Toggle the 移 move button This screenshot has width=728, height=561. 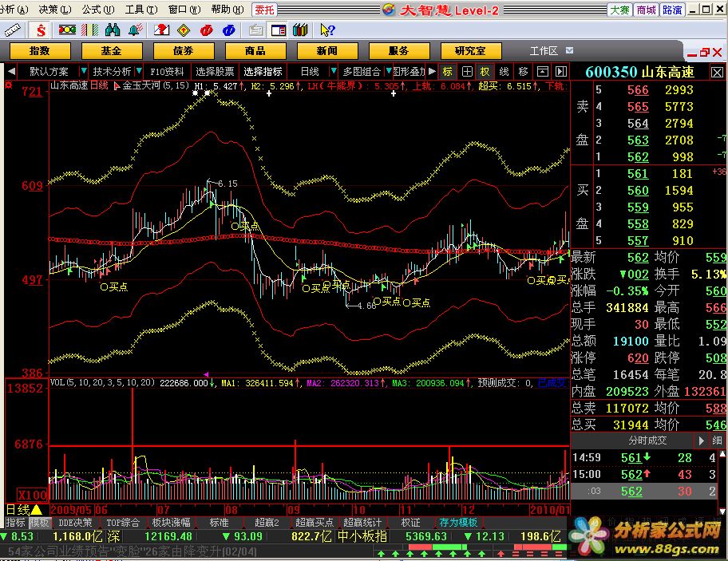(x=524, y=72)
